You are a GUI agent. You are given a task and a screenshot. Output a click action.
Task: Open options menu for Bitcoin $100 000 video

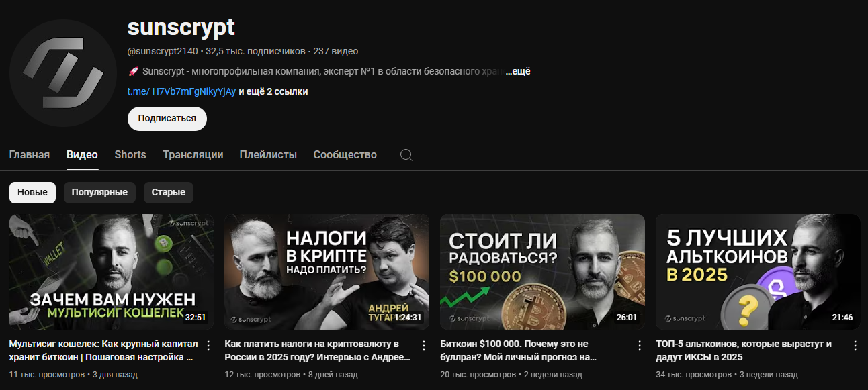click(640, 346)
